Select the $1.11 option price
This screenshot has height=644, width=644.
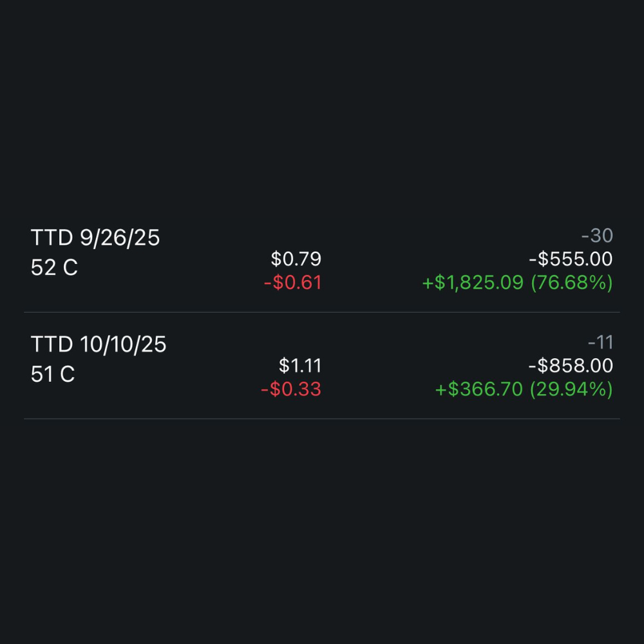tap(299, 366)
